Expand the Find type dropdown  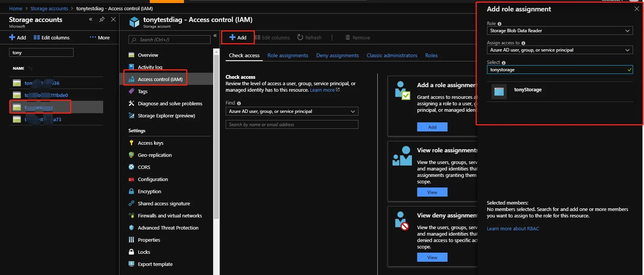292,111
